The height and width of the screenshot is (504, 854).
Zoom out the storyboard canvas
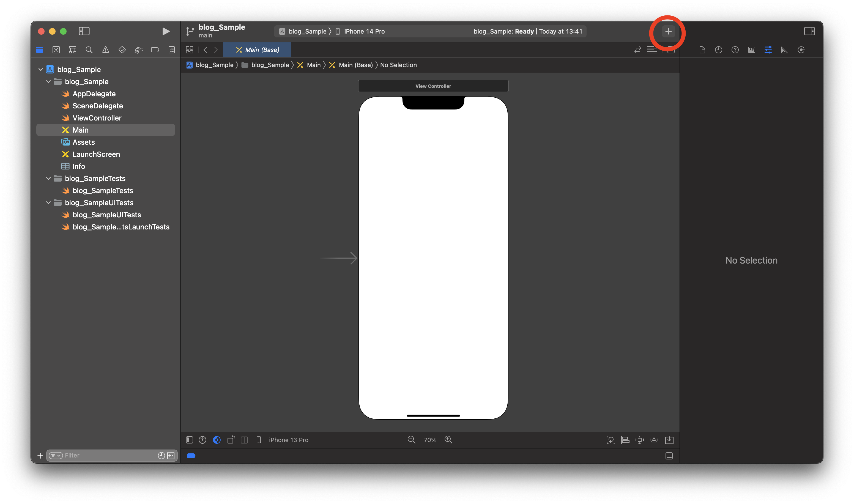point(411,440)
